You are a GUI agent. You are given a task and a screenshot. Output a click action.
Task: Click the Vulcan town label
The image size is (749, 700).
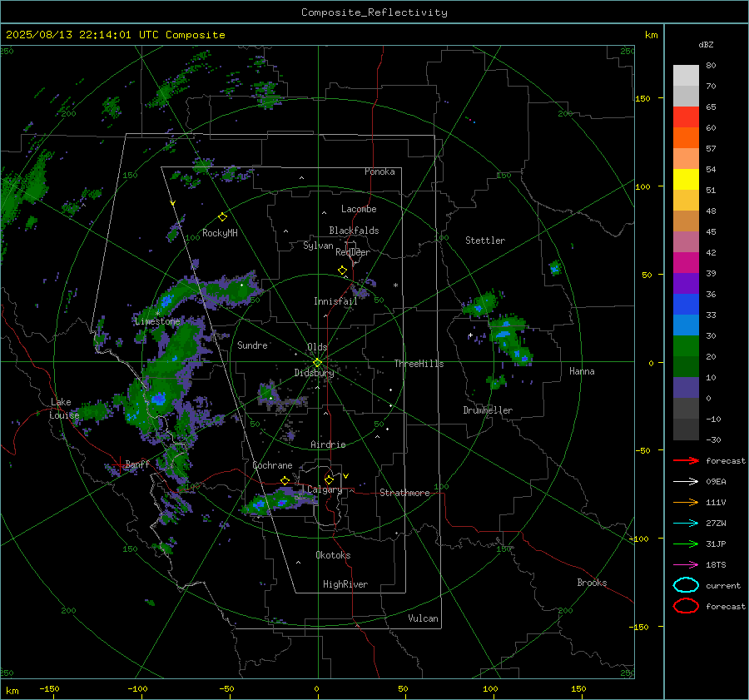pyautogui.click(x=424, y=618)
